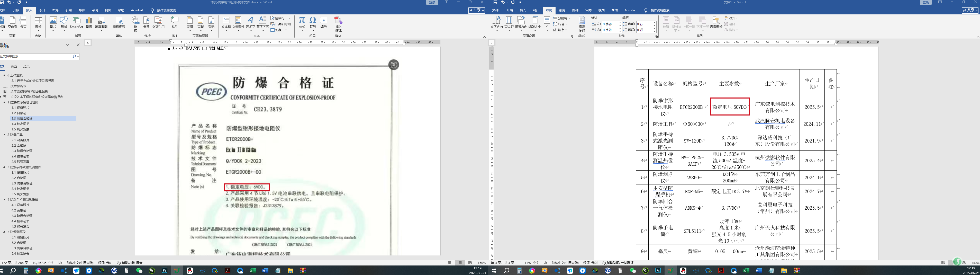Image resolution: width=980 pixels, height=275 pixels.
Task: Open ribbon display options in 技术文件 window
Action: (446, 2)
